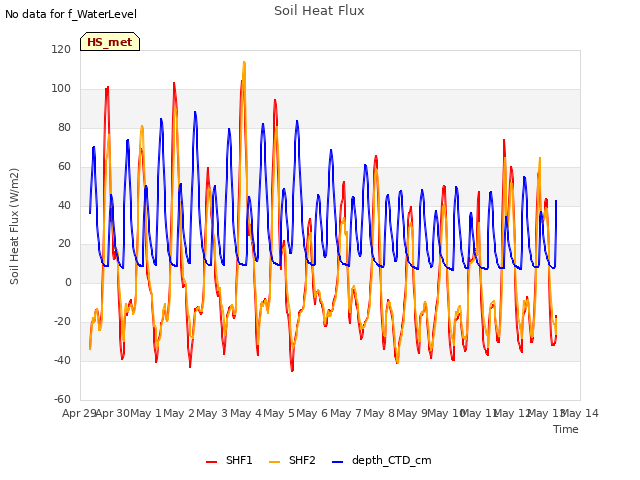The width and height of the screenshot is (640, 480).
Task: Click the SHF1 legend entry
Action: (x=229, y=460)
